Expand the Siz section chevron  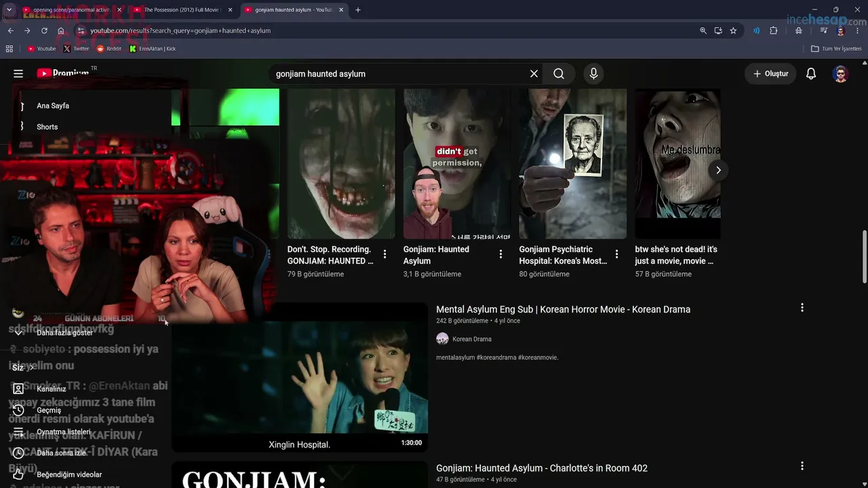(x=31, y=367)
